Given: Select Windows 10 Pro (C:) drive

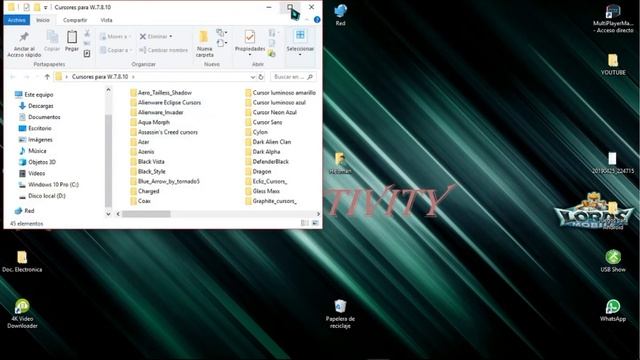Looking at the screenshot, I should 49,184.
